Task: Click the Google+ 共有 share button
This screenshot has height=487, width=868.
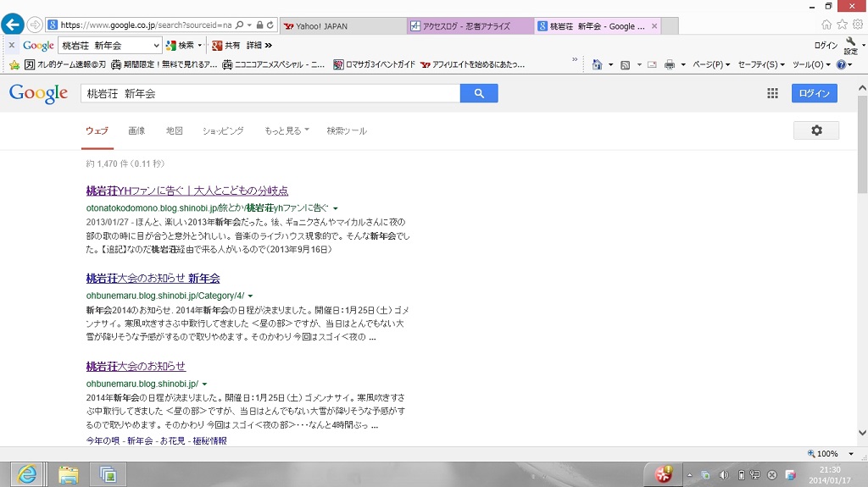Action: coord(225,46)
